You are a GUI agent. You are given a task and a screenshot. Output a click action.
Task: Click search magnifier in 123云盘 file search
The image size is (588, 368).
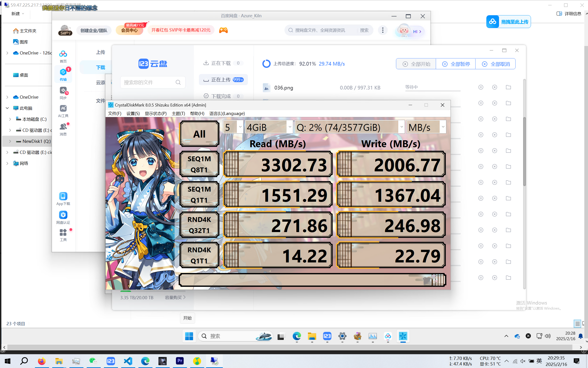(x=178, y=82)
